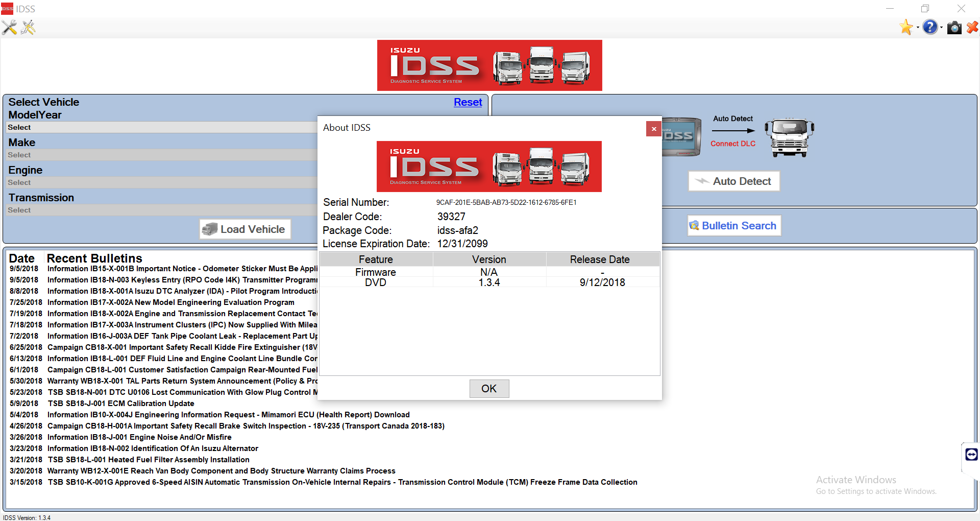
Task: Click the red X exit icon in toolbar
Action: click(x=972, y=27)
